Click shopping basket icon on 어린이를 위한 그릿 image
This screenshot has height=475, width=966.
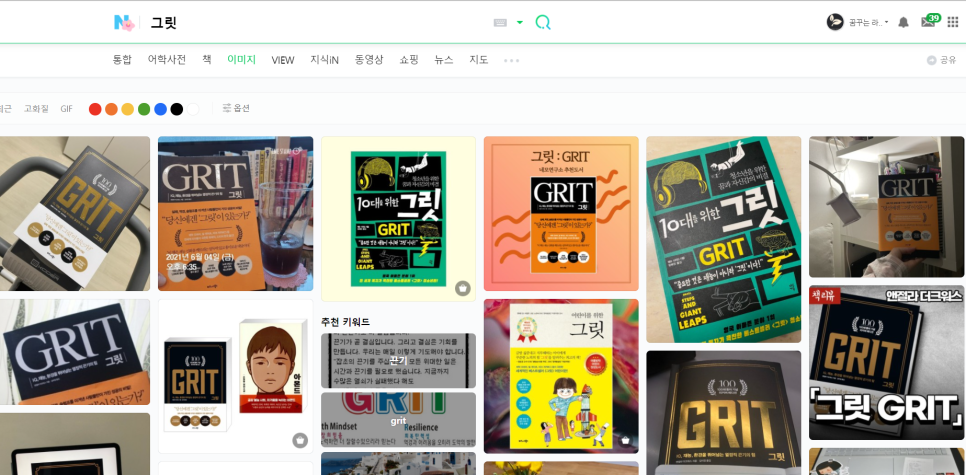(x=625, y=440)
